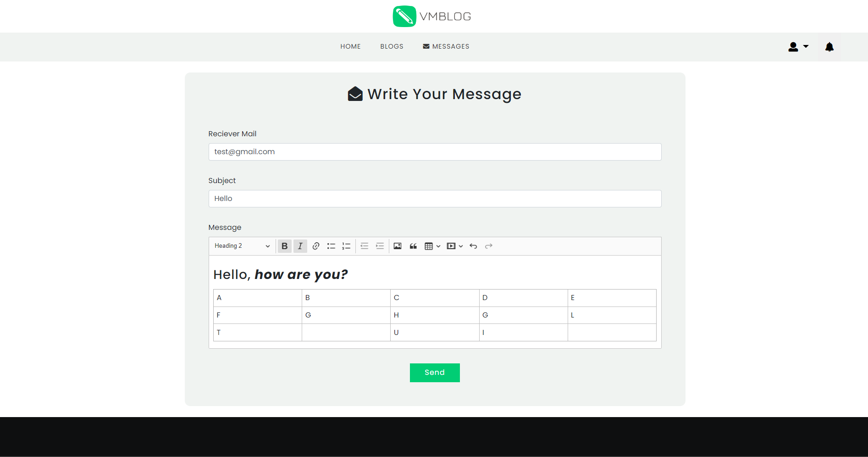Decrease the indent of the message text
This screenshot has width=868, height=457.
click(364, 246)
